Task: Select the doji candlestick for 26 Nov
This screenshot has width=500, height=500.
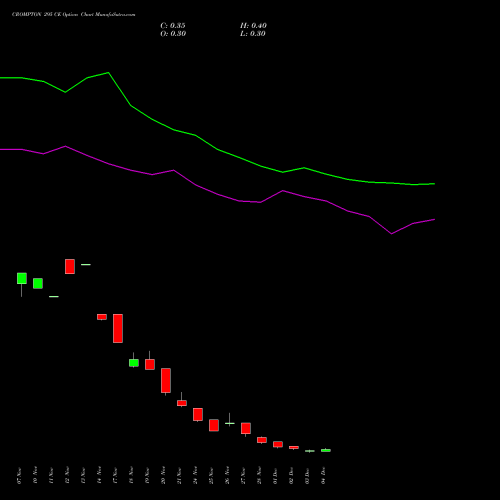Action: (230, 423)
